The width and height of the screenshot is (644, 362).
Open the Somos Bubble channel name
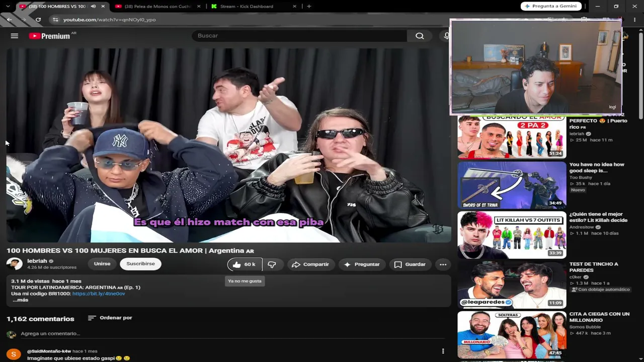click(x=586, y=327)
